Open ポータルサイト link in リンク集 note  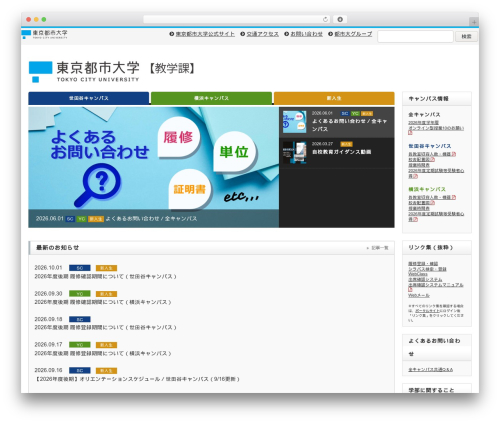click(426, 311)
